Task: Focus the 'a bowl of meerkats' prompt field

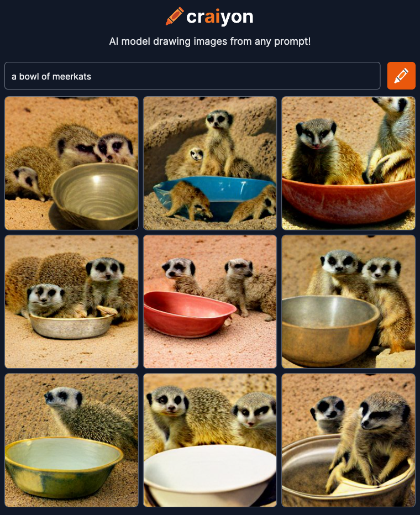Action: [192, 76]
